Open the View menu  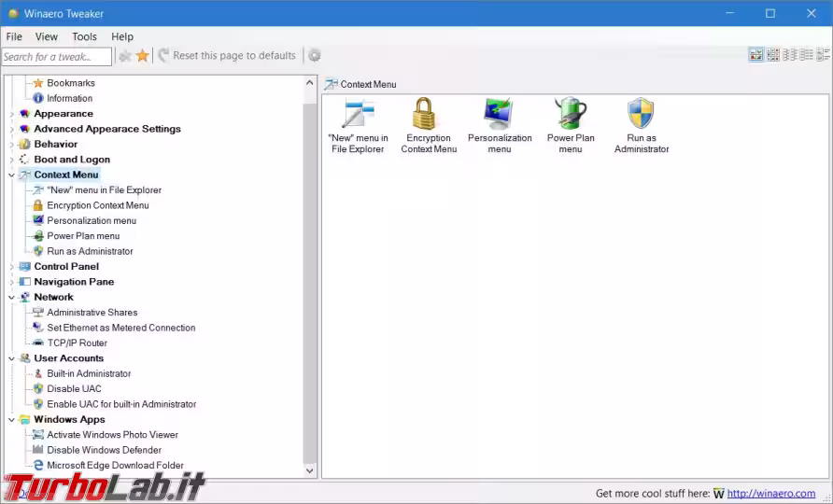(x=46, y=36)
